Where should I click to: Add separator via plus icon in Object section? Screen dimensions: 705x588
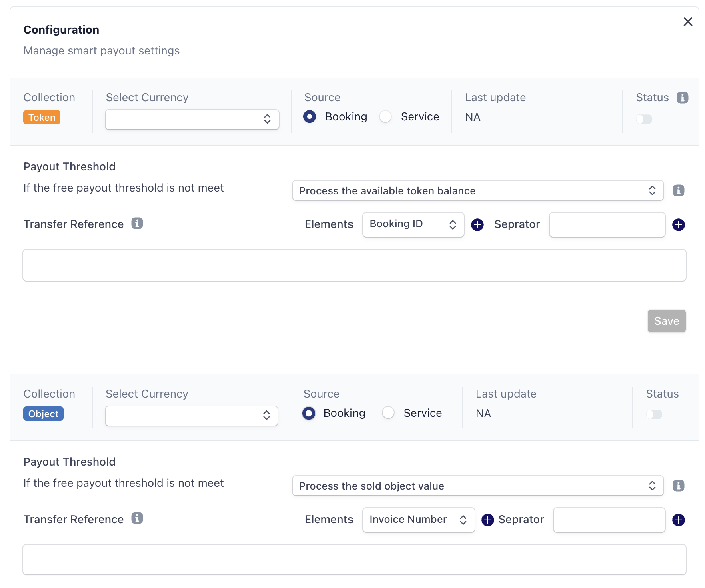click(678, 520)
